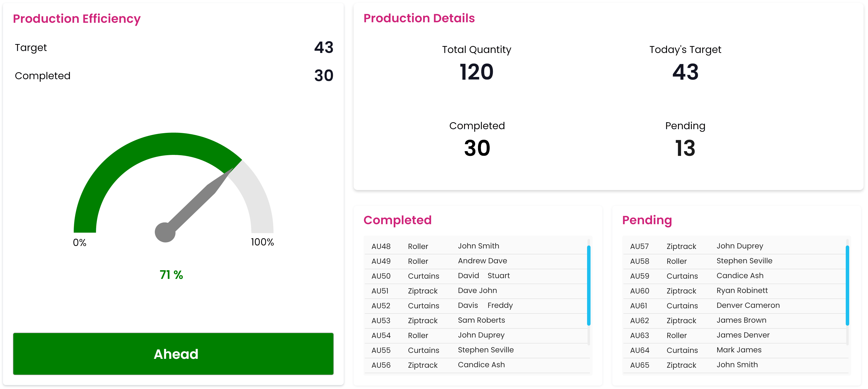Select the AU64 Mark James row

coord(734,350)
